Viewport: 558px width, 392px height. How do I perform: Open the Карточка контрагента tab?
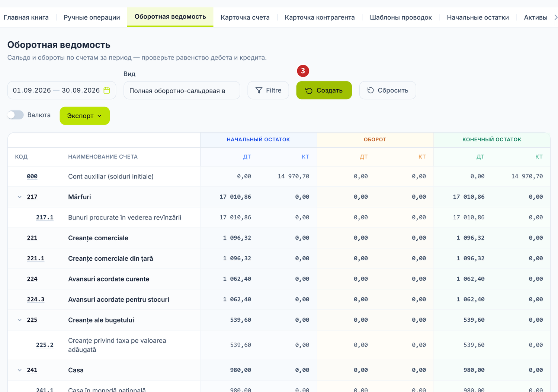(320, 17)
